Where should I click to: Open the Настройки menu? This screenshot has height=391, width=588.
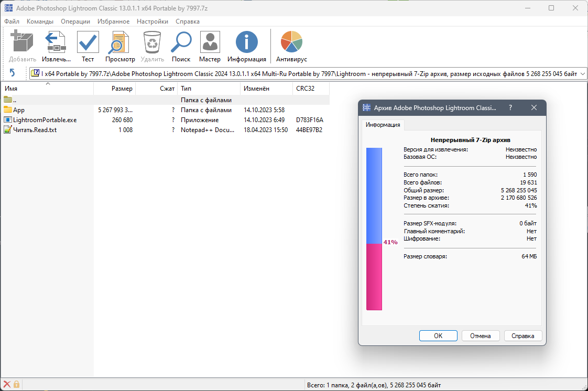tap(152, 21)
